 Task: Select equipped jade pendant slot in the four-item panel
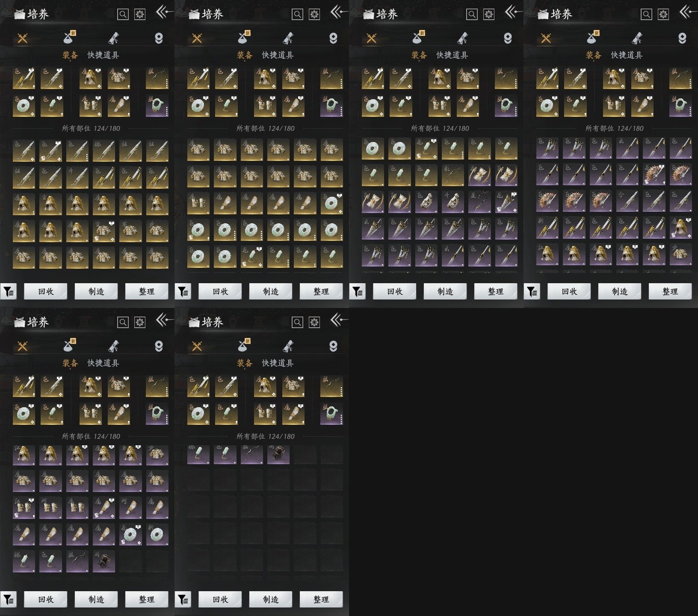(226, 414)
